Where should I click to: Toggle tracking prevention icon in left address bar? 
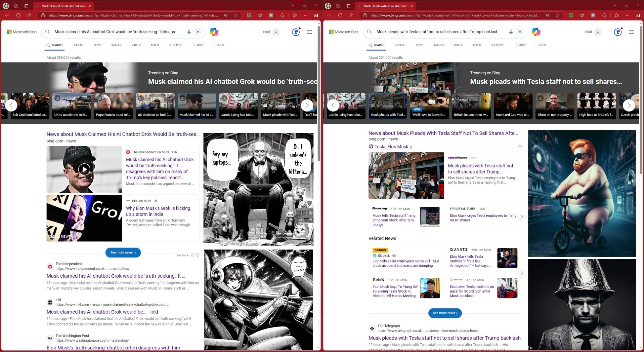click(225, 15)
